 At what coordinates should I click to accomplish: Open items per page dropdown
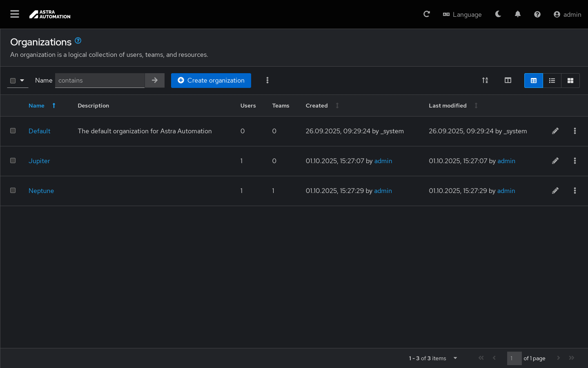(x=455, y=358)
